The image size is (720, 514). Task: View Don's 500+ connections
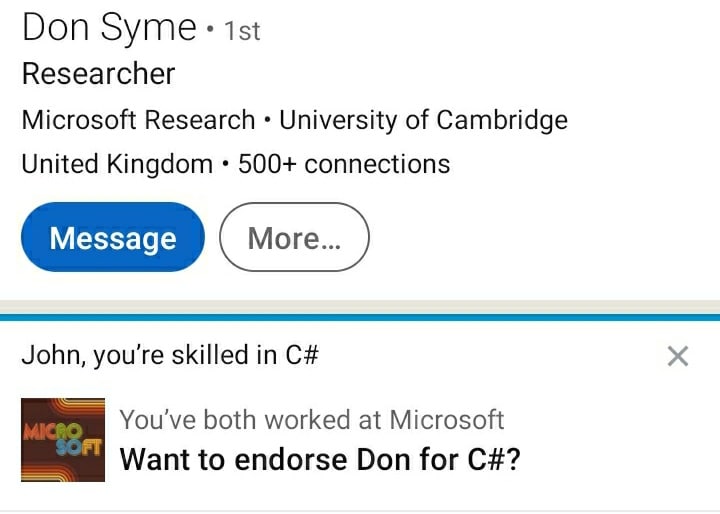click(344, 164)
